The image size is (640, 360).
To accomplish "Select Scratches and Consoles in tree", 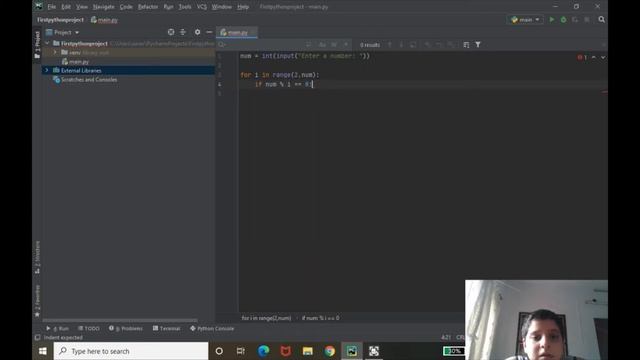I will 85,80.
